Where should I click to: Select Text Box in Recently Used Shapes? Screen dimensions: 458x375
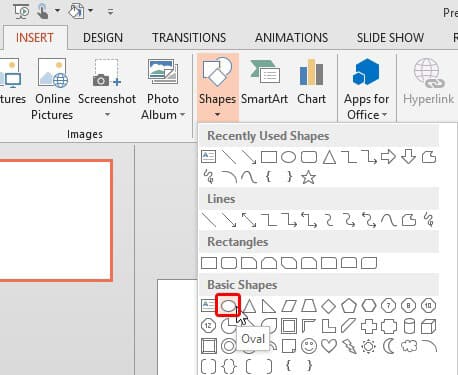click(x=209, y=157)
